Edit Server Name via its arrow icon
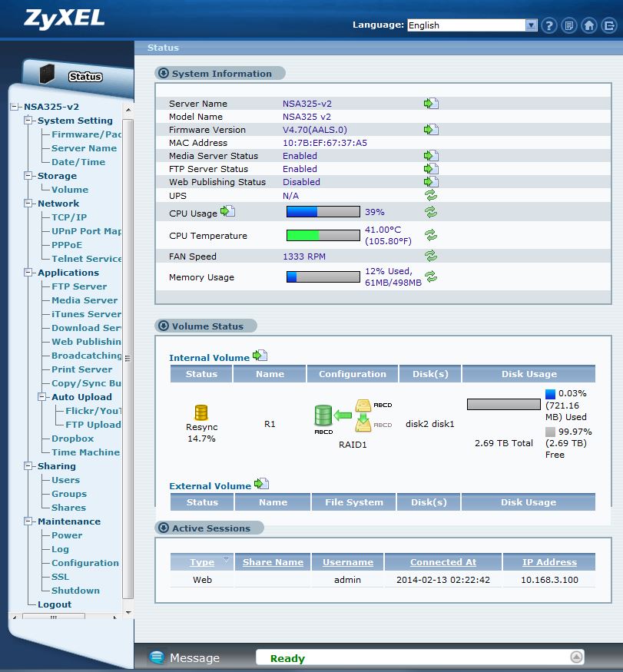623x672 pixels. [x=431, y=103]
